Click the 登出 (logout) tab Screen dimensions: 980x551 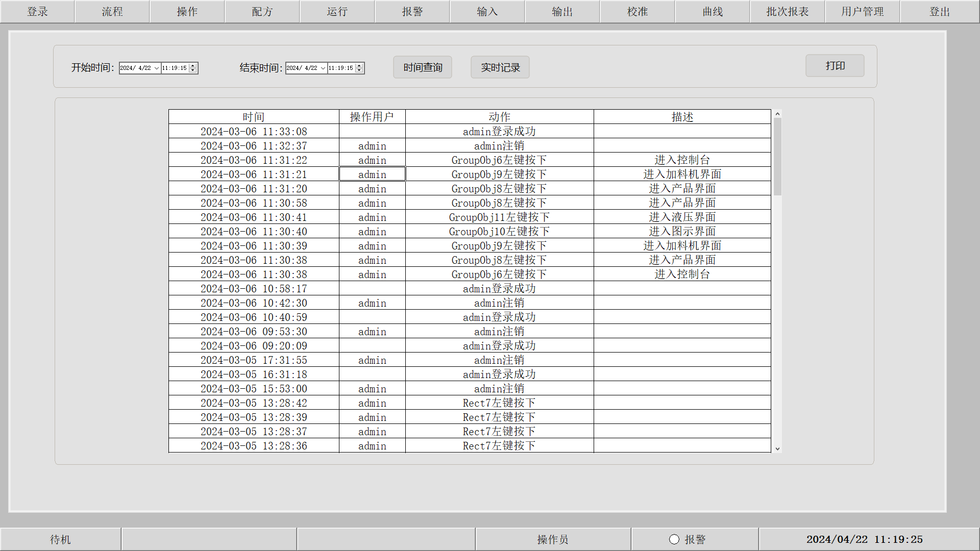(x=939, y=11)
